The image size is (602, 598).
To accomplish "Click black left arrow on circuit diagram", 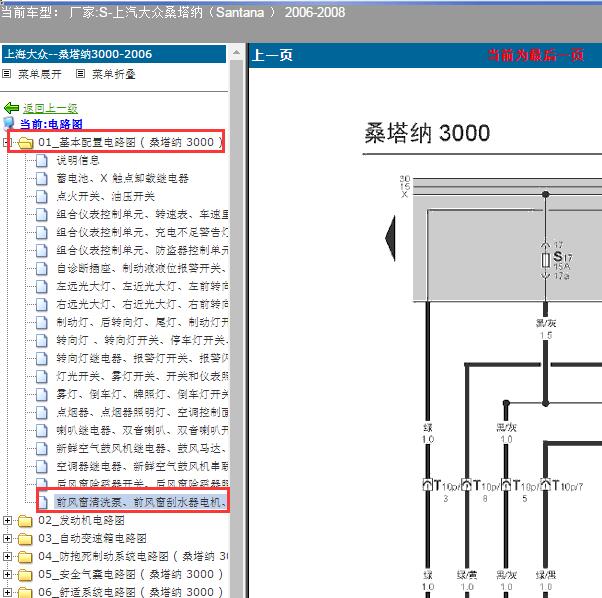I will tap(390, 238).
